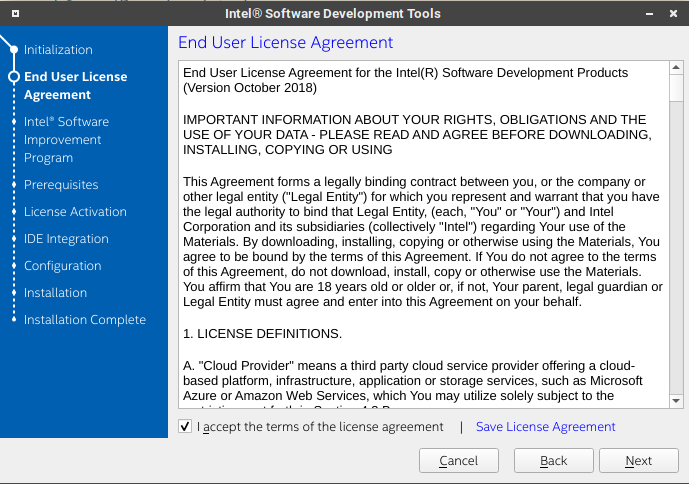Click the End User License Agreement step circle
689x484 pixels.
(x=14, y=76)
